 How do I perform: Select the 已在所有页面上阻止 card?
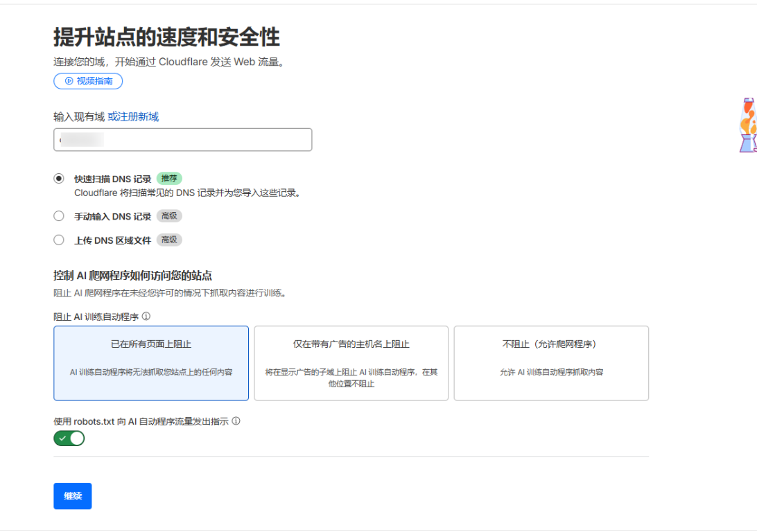click(x=151, y=363)
